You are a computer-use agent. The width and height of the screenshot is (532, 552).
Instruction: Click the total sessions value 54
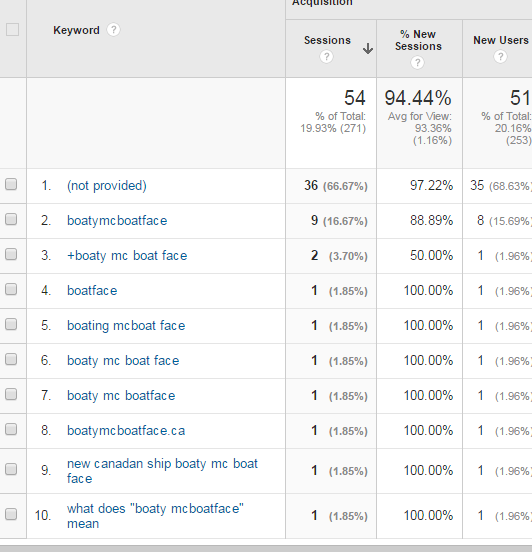(x=355, y=98)
